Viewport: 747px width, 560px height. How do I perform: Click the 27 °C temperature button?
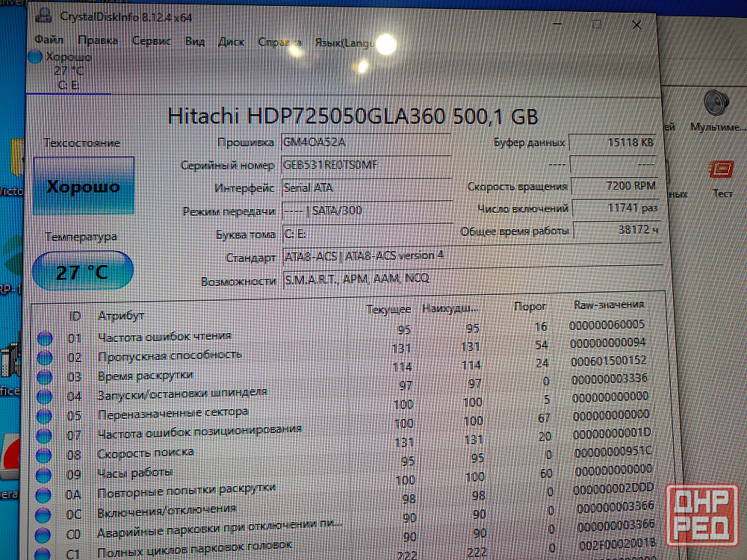(x=83, y=272)
